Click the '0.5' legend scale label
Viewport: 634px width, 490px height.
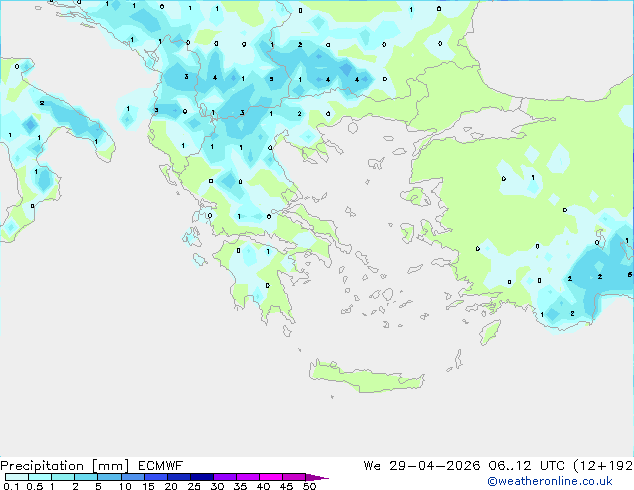pyautogui.click(x=35, y=486)
